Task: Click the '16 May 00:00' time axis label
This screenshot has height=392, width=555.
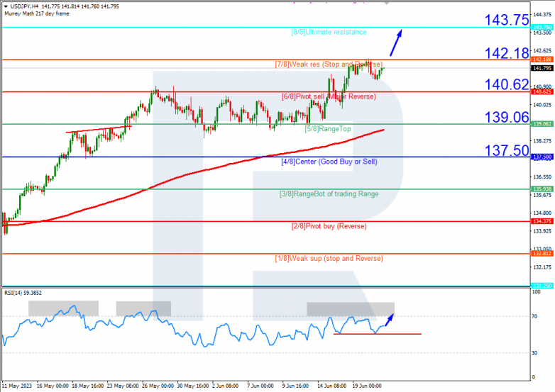Action: (x=53, y=386)
